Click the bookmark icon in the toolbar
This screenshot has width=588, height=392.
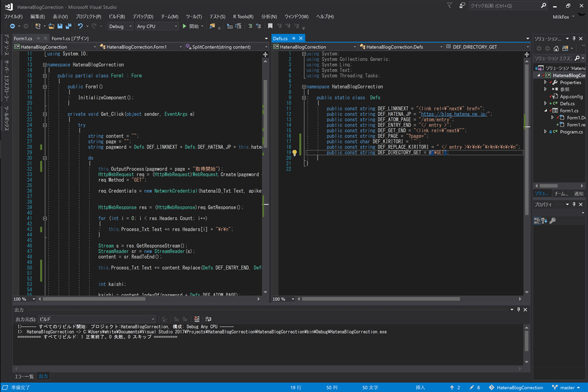click(270, 26)
